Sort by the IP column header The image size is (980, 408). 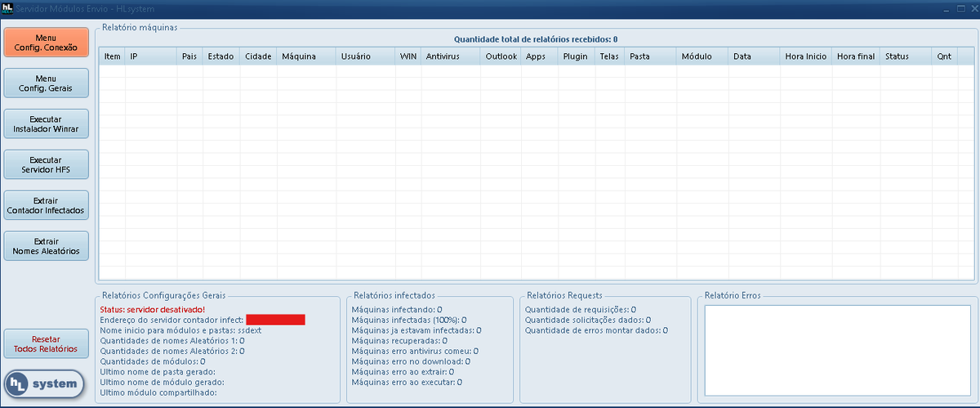pyautogui.click(x=151, y=56)
